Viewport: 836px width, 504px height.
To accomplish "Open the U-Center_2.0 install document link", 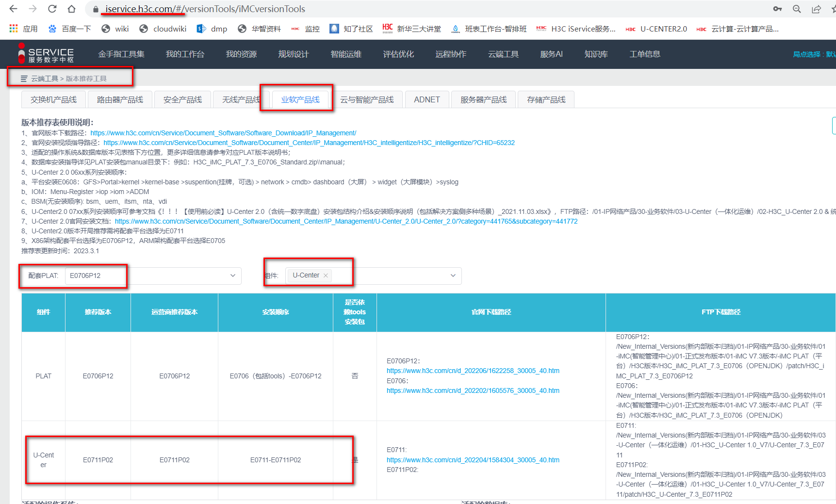I will click(346, 221).
